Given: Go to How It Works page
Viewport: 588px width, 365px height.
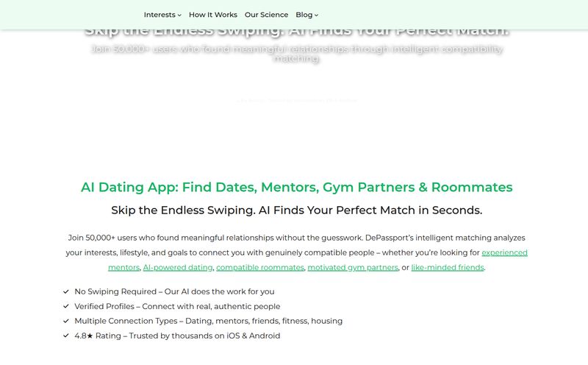Looking at the screenshot, I should click(213, 15).
